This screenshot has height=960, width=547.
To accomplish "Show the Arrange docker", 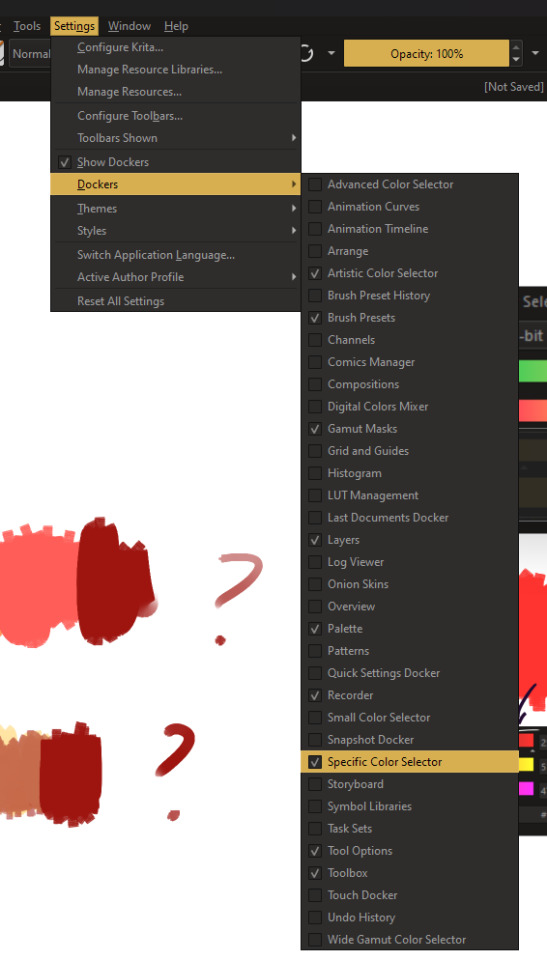I will 409,251.
